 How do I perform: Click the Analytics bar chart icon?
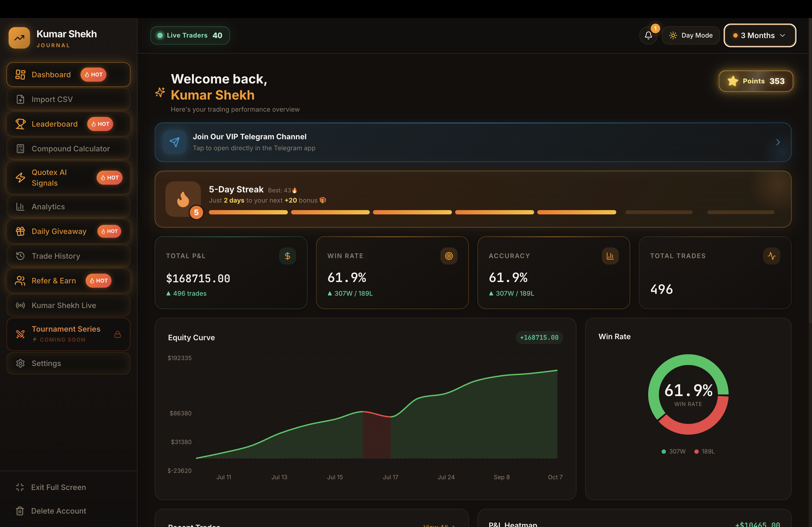(x=20, y=207)
